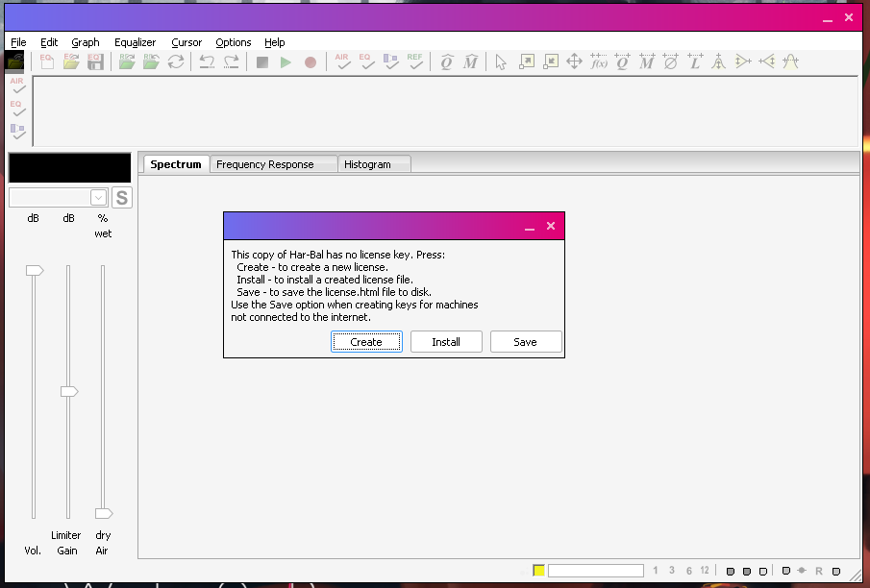Click the Vol. slider handle
This screenshot has height=588, width=870.
35,271
